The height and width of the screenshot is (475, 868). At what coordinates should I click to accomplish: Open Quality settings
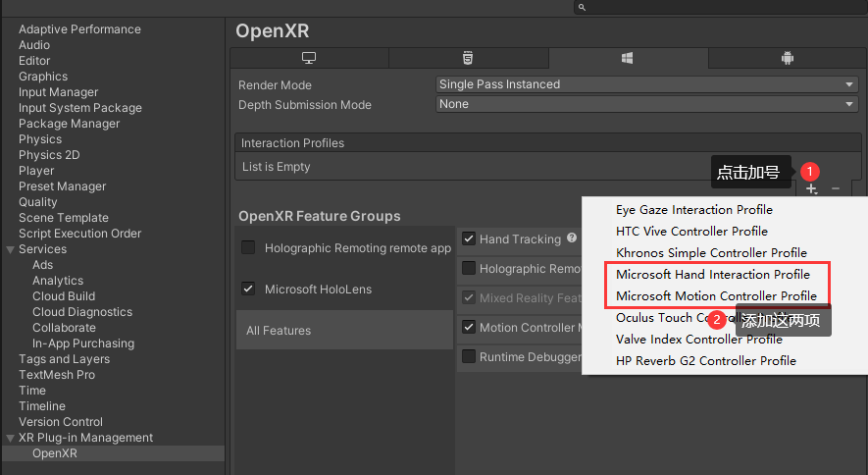click(x=37, y=202)
